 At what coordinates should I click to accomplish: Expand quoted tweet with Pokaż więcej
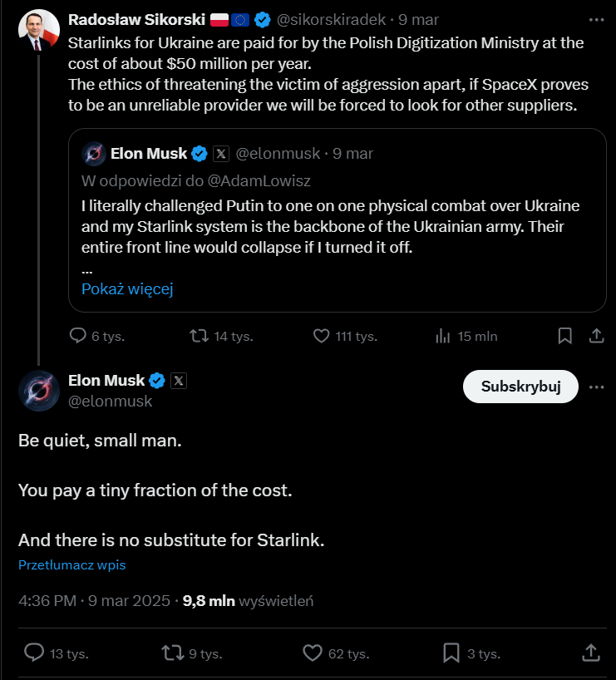[x=127, y=289]
